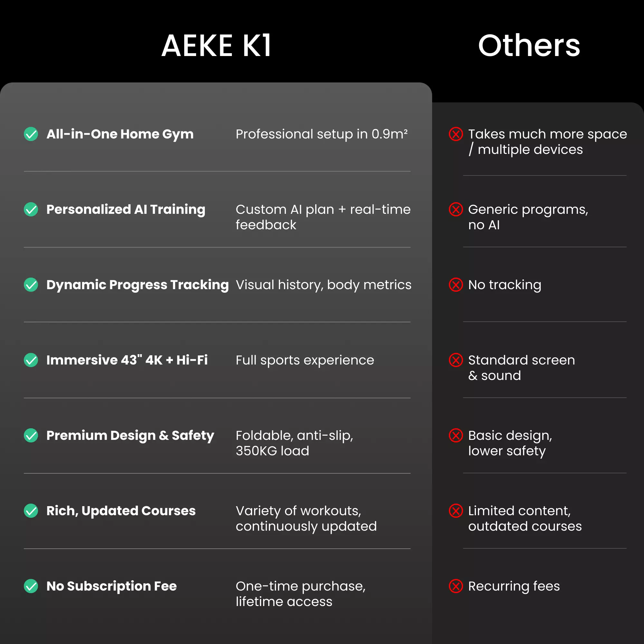Screen dimensions: 644x644
Task: Select the red X beside Recurring fees
Action: pos(456,586)
